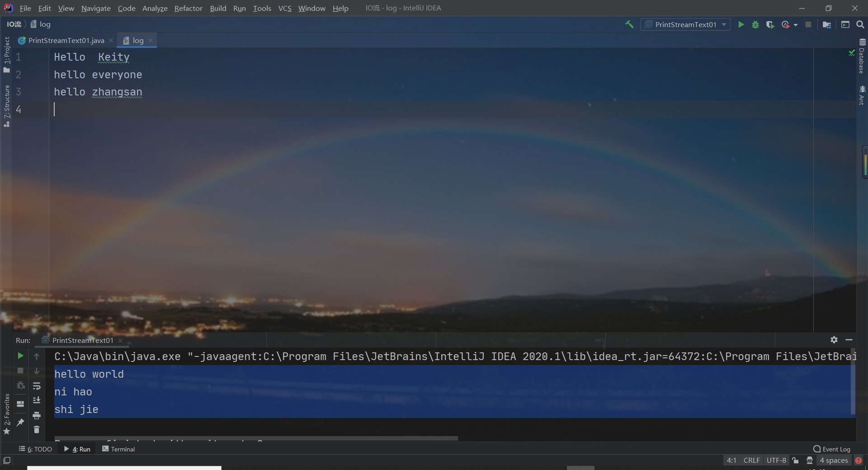Click the Print console output icon
This screenshot has width=868, height=470.
(x=37, y=415)
